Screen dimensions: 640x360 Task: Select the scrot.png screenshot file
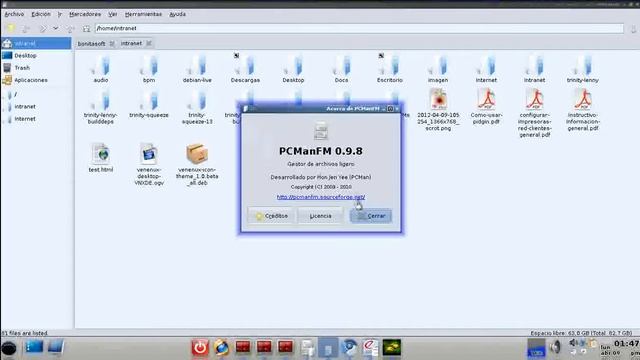pos(438,109)
